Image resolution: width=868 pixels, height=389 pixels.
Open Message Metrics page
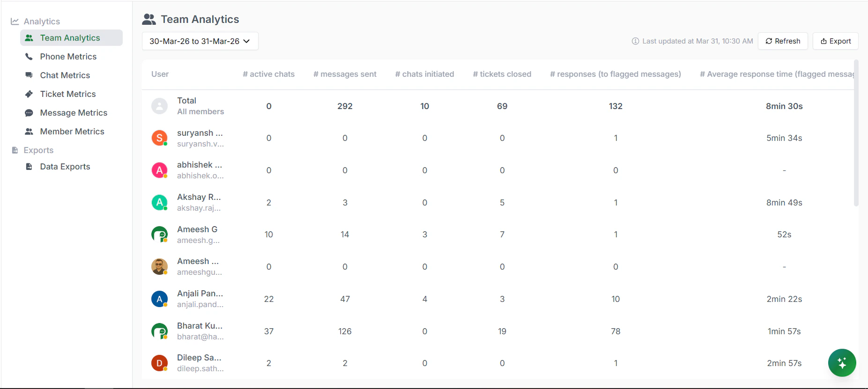(x=74, y=113)
